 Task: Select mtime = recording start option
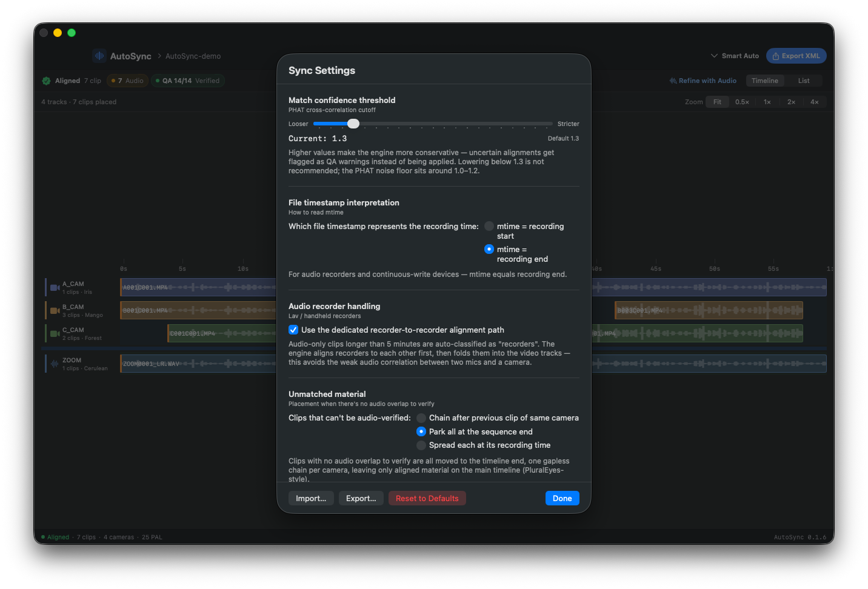pos(489,226)
